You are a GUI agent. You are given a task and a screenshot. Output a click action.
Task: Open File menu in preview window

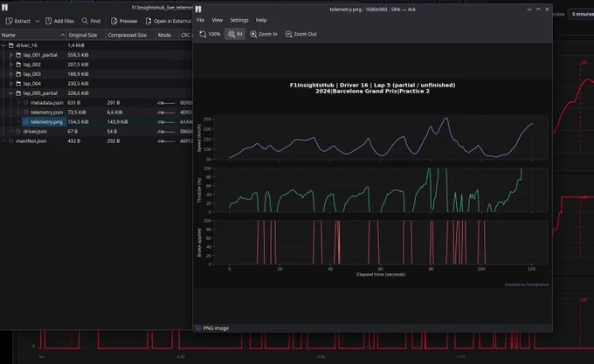click(200, 20)
